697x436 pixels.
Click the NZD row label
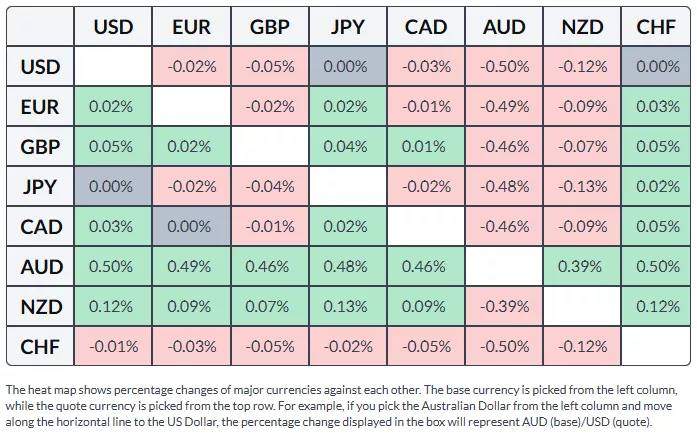pos(41,307)
